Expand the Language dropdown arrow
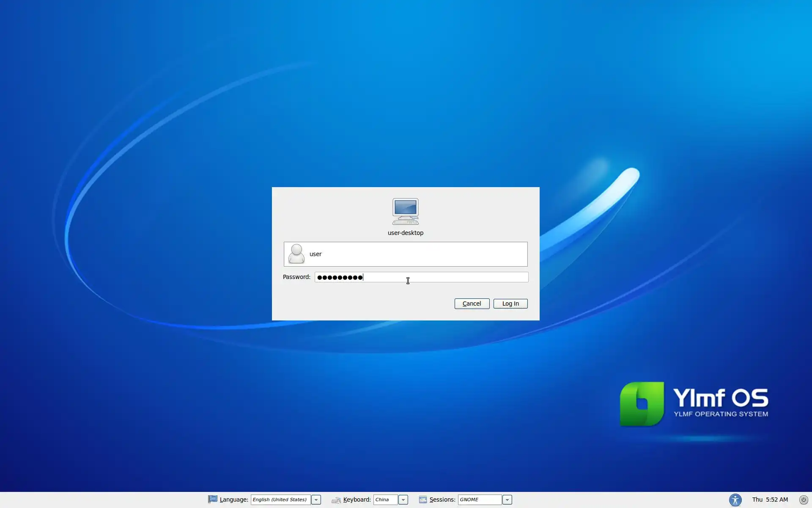Image resolution: width=812 pixels, height=508 pixels. (316, 500)
